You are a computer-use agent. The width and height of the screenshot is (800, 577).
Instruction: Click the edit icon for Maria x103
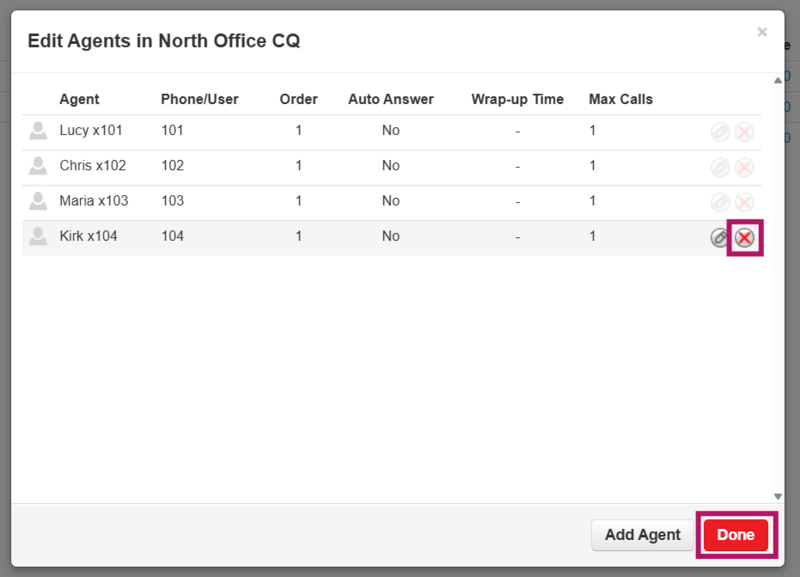(x=719, y=202)
